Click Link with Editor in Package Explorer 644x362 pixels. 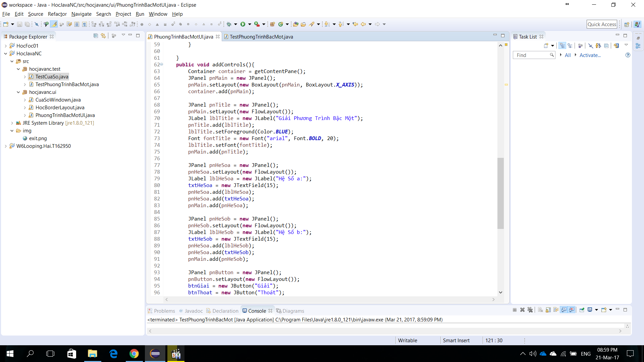pyautogui.click(x=103, y=36)
